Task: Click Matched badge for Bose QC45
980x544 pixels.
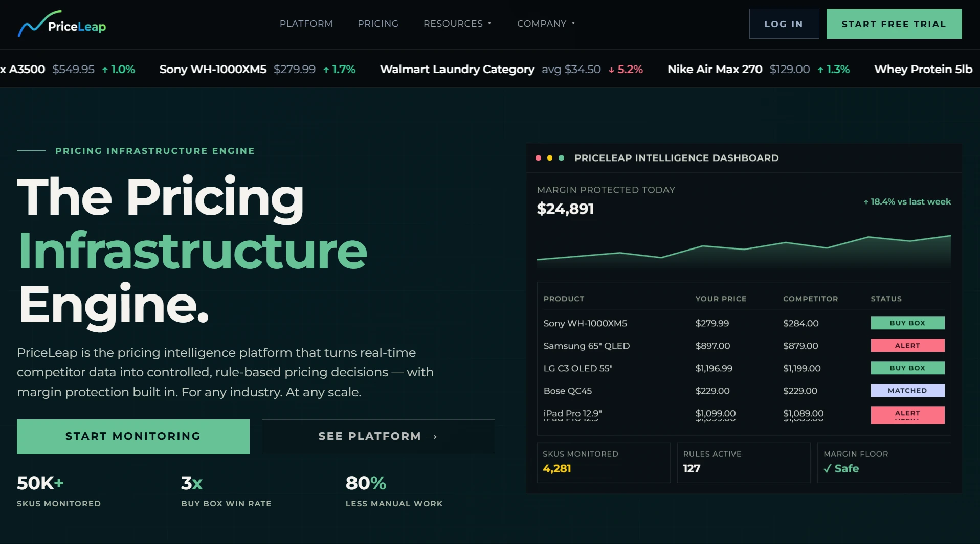Action: pyautogui.click(x=907, y=391)
